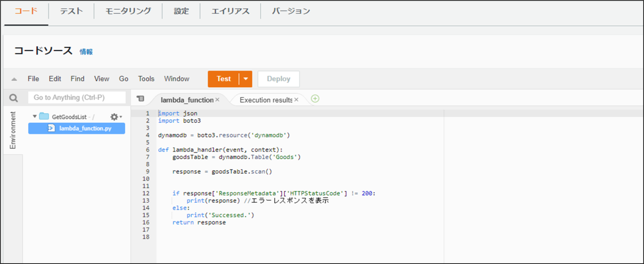Open file search with the magnifier icon
Image resolution: width=644 pixels, height=264 pixels.
(13, 97)
